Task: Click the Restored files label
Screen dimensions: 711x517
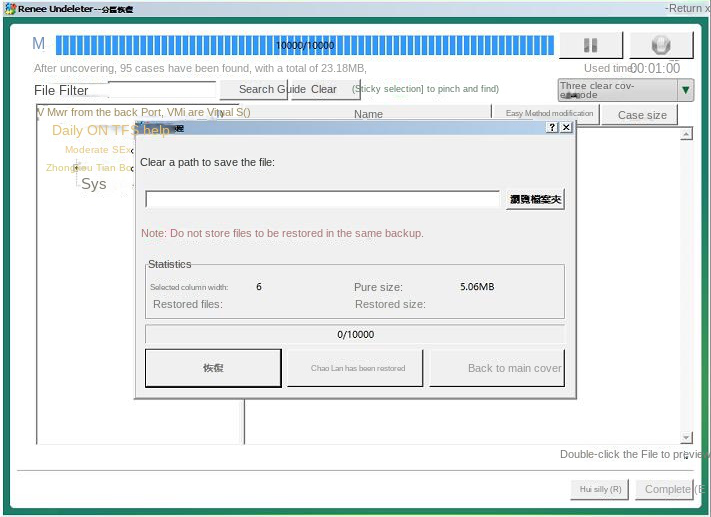Action: pos(188,304)
